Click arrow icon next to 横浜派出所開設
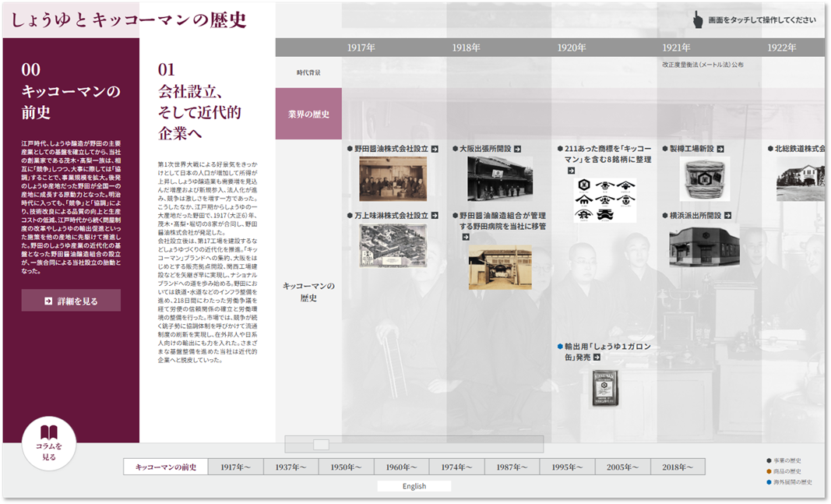The width and height of the screenshot is (831, 504). (727, 216)
